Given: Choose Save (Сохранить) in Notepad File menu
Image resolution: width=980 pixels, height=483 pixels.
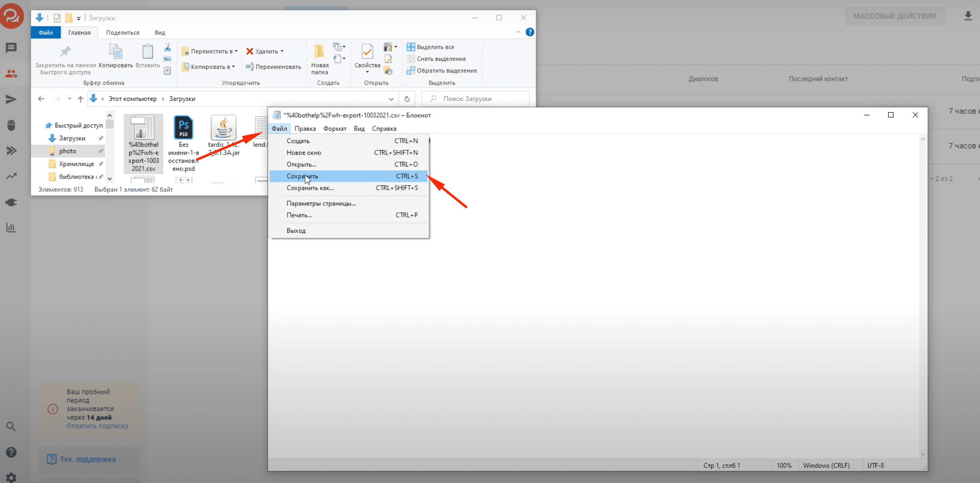Looking at the screenshot, I should click(x=303, y=176).
